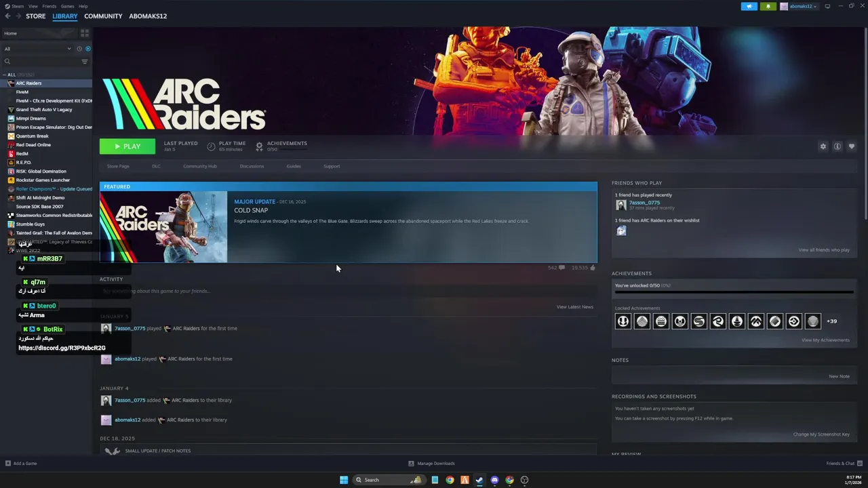Open the Help menu
Viewport: 868px width, 488px height.
[83, 6]
